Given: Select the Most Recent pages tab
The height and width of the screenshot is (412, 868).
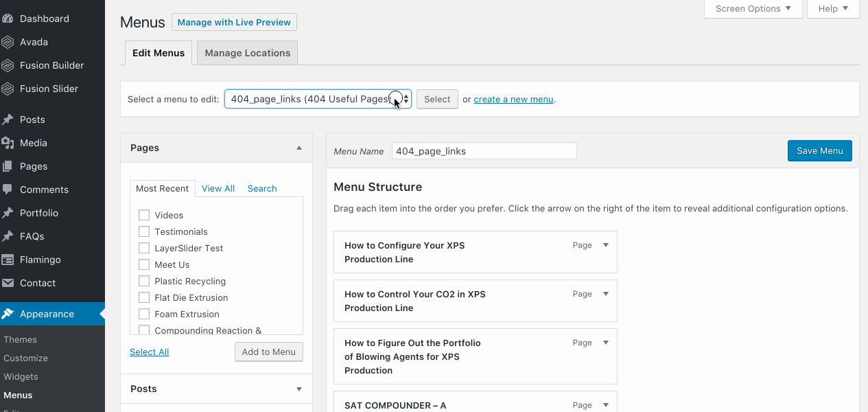Looking at the screenshot, I should (163, 188).
